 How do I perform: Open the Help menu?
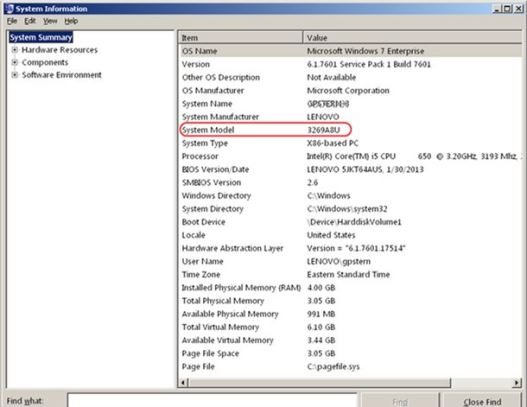(x=71, y=21)
